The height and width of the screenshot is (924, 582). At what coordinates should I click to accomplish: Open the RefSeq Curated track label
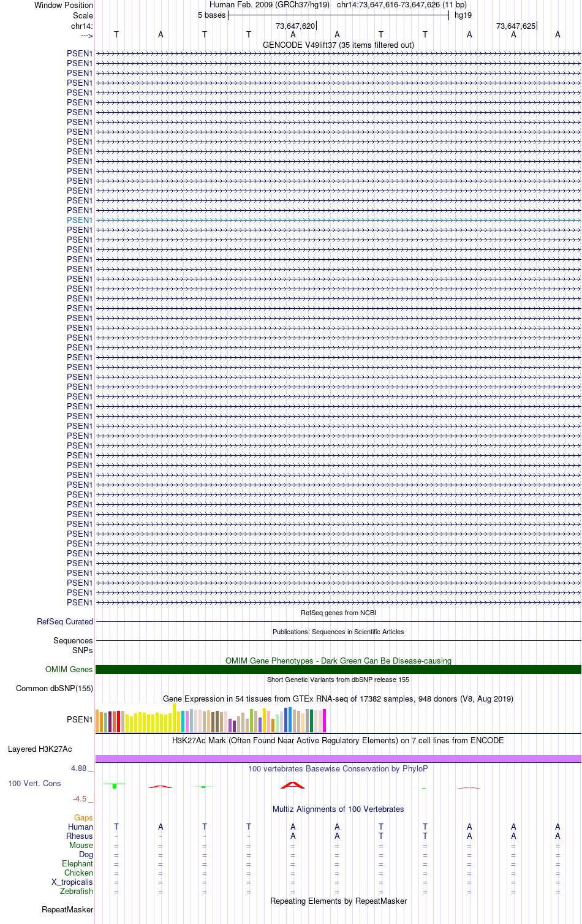(x=65, y=621)
